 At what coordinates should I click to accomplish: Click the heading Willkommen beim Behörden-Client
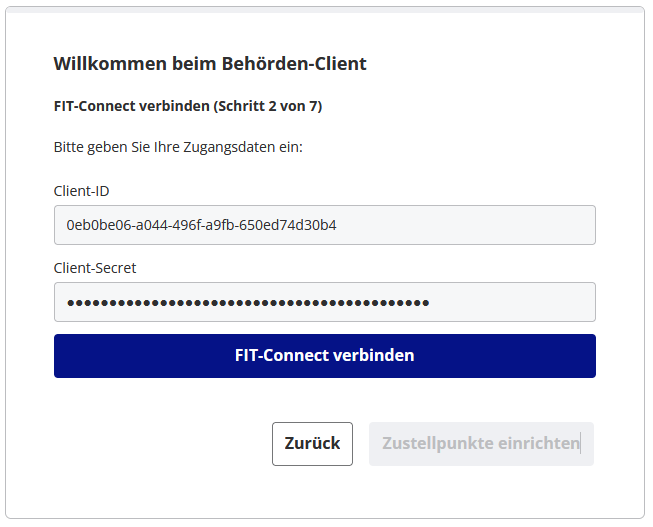point(210,64)
